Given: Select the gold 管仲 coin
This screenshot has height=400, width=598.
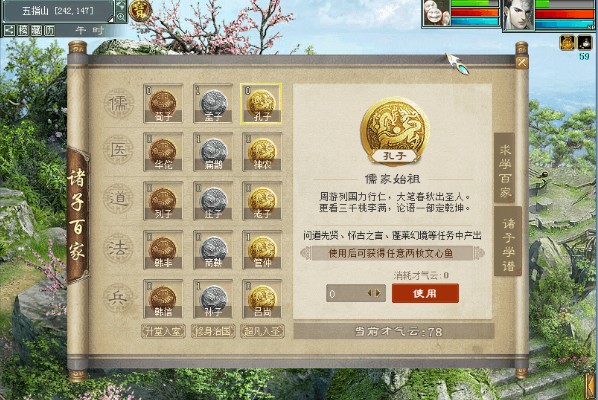Looking at the screenshot, I should tap(262, 250).
